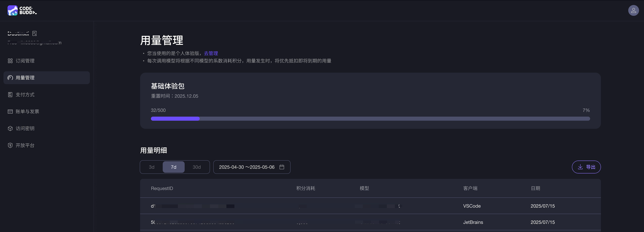This screenshot has width=644, height=232.
Task: Click the download icon inside 导出 button
Action: point(580,167)
